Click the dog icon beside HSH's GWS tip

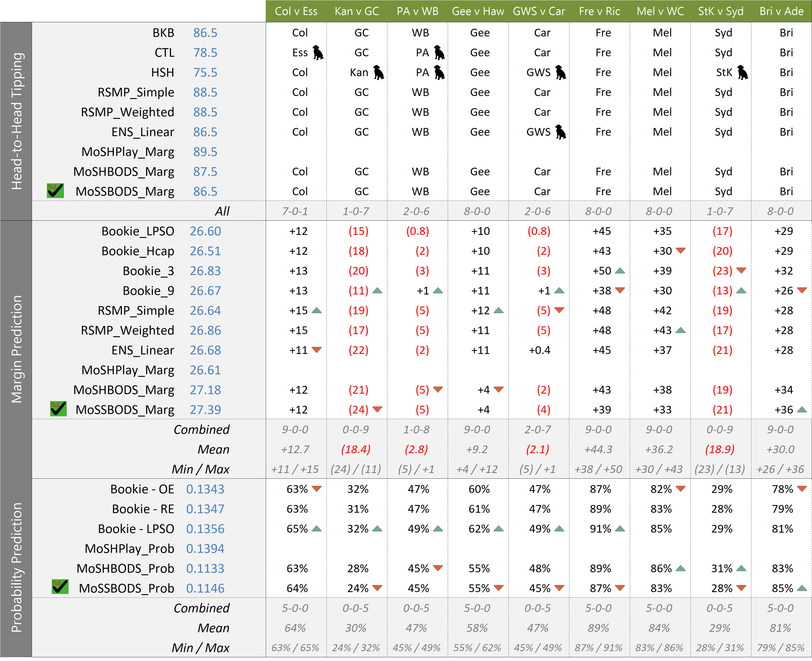(x=560, y=72)
